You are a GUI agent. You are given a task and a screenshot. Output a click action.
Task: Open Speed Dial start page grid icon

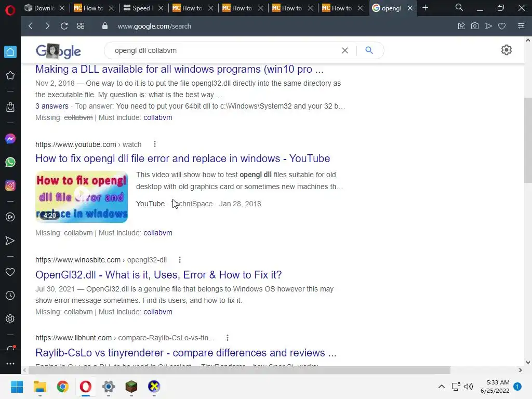coord(81,26)
